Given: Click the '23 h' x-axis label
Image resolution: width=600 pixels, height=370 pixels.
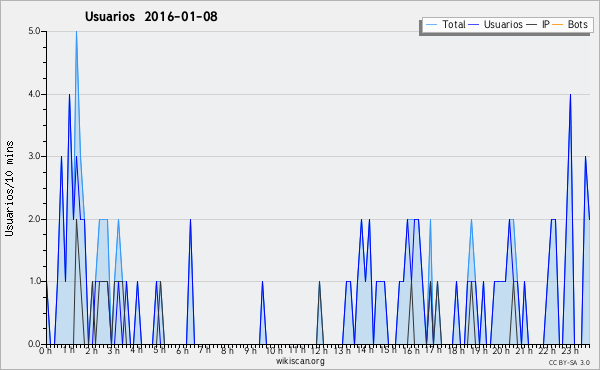Looking at the screenshot, I should 570,350.
